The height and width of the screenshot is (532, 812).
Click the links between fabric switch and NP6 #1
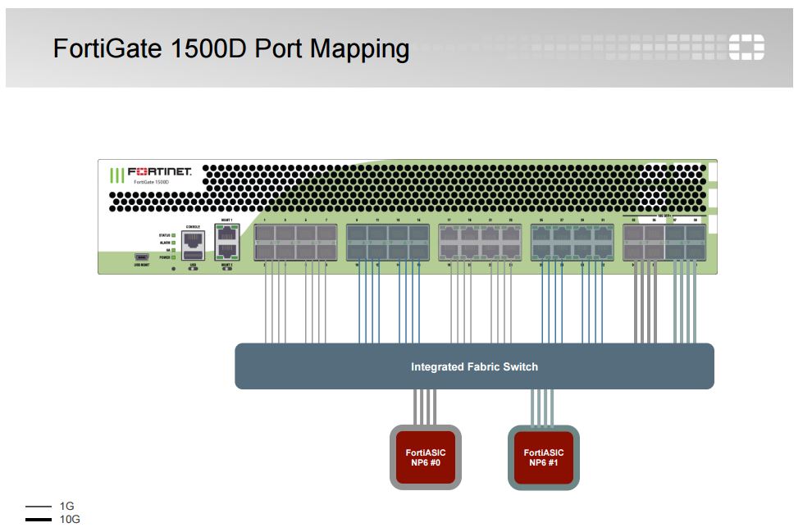(542, 407)
